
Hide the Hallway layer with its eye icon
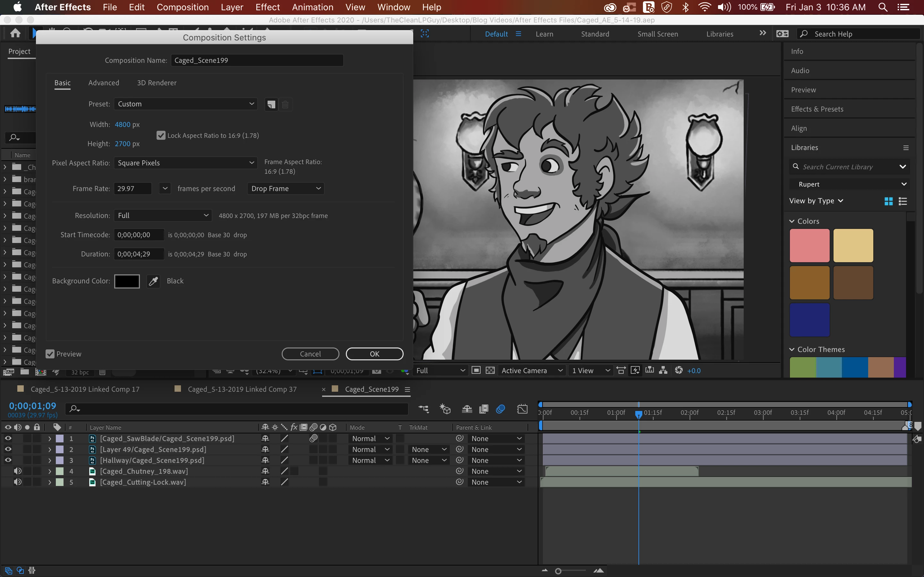coord(8,460)
